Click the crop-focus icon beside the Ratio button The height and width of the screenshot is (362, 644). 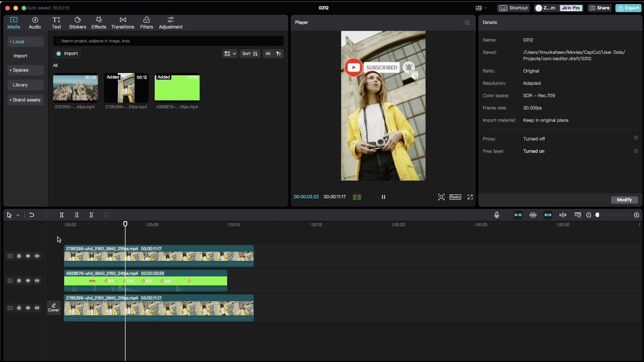tap(441, 197)
